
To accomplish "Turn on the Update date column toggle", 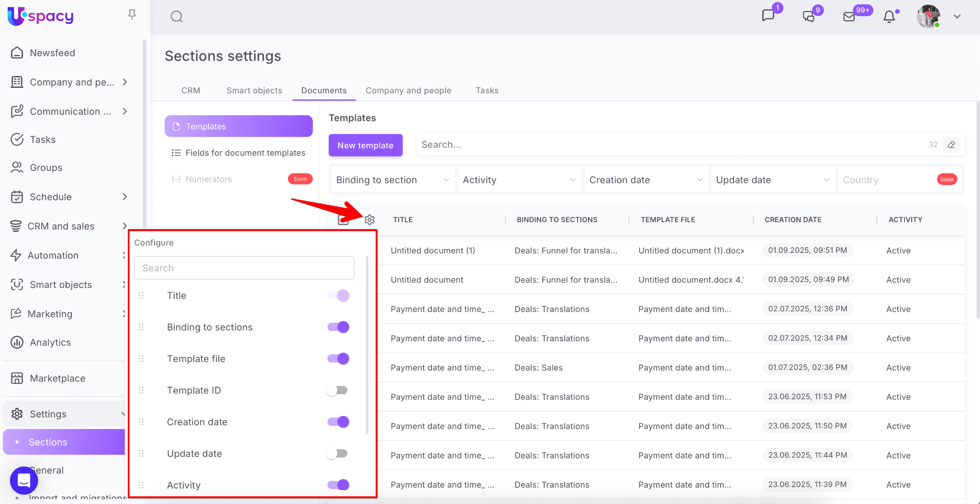I will click(x=337, y=453).
